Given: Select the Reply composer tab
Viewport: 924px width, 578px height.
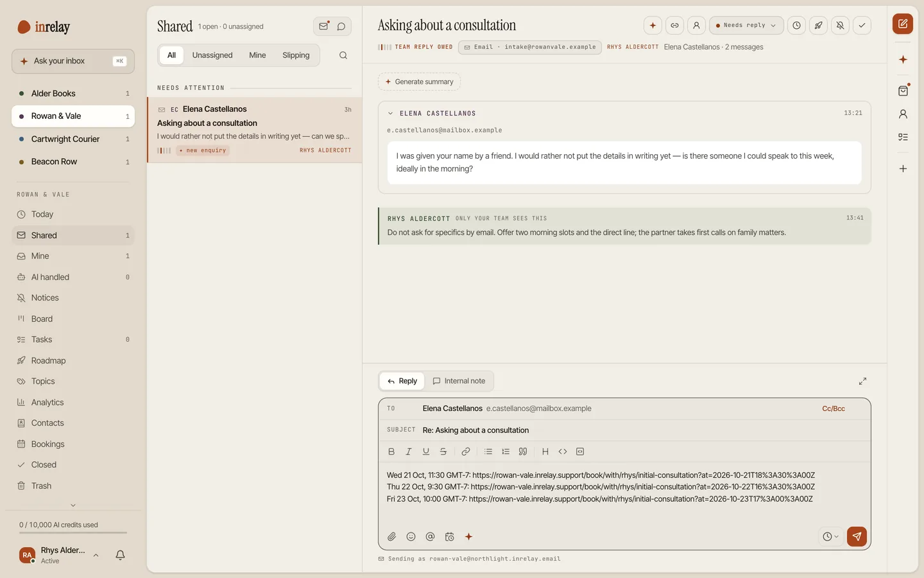Looking at the screenshot, I should (x=402, y=381).
